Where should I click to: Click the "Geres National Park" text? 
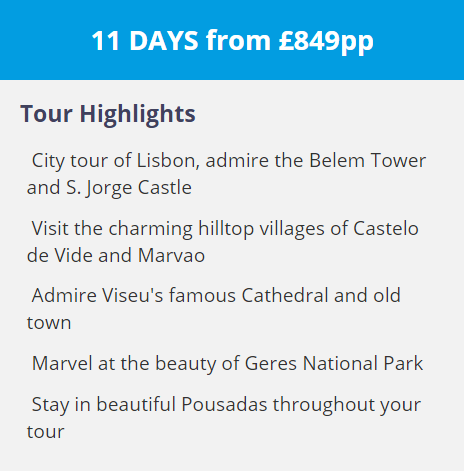(334, 363)
